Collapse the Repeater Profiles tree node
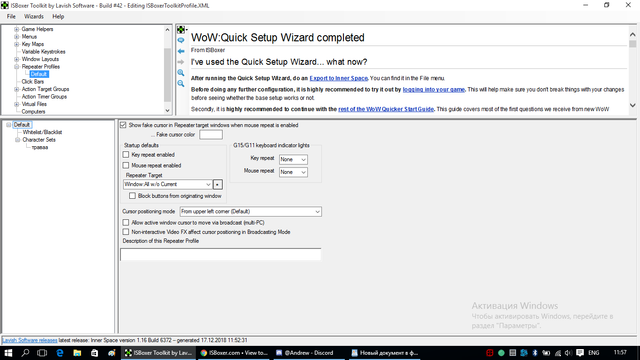Image resolution: width=640 pixels, height=360 pixels. point(17,67)
